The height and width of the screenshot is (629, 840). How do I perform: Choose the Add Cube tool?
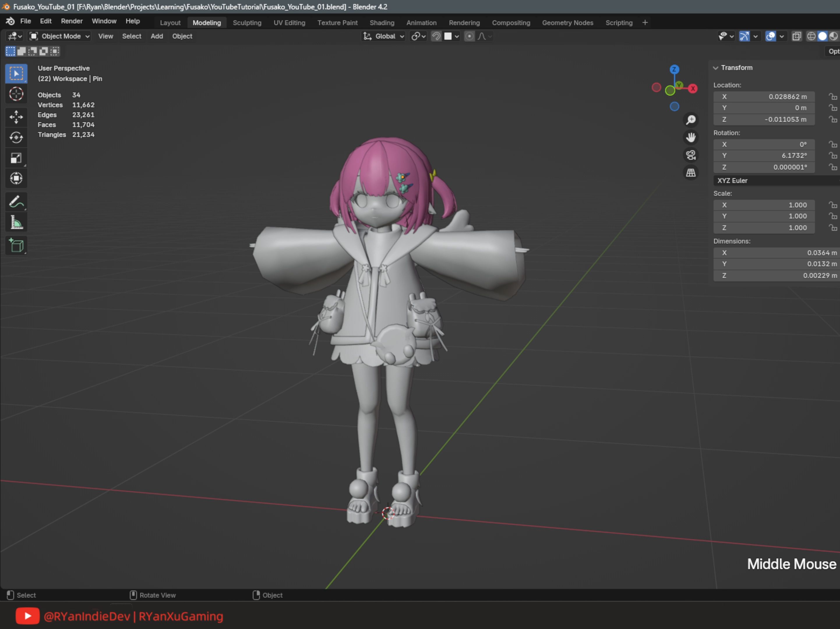[16, 245]
